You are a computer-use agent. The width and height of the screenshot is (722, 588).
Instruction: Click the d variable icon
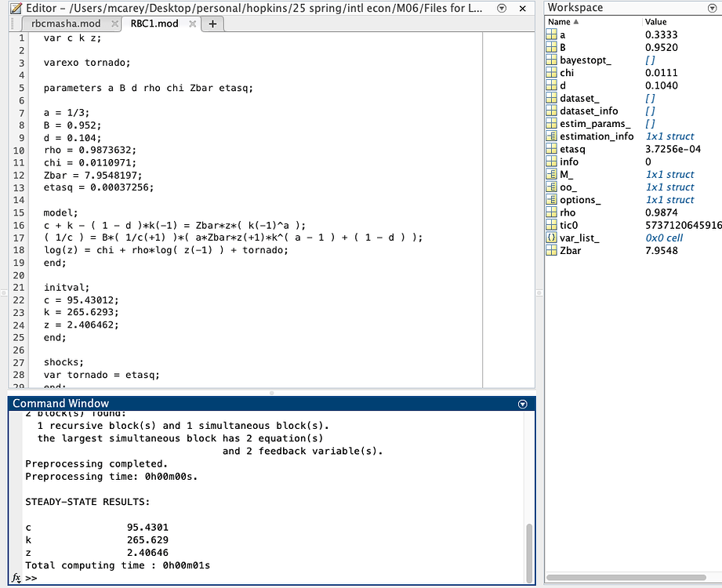pyautogui.click(x=551, y=85)
